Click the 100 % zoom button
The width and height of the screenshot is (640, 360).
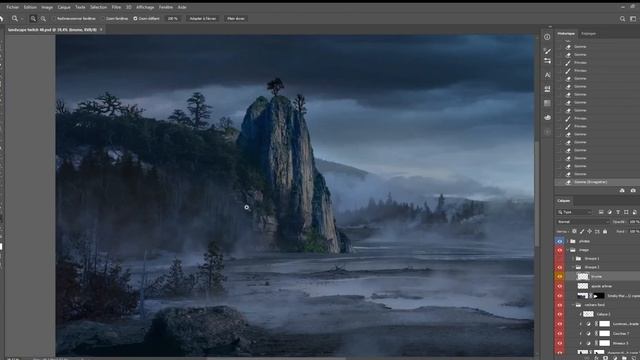173,18
